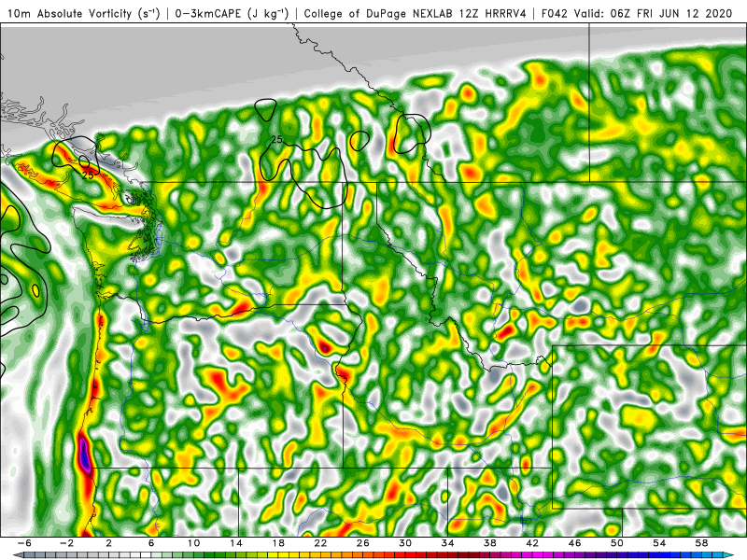Click the 18 value on the color scale
Image resolution: width=747 pixels, height=560 pixels.
point(278,543)
